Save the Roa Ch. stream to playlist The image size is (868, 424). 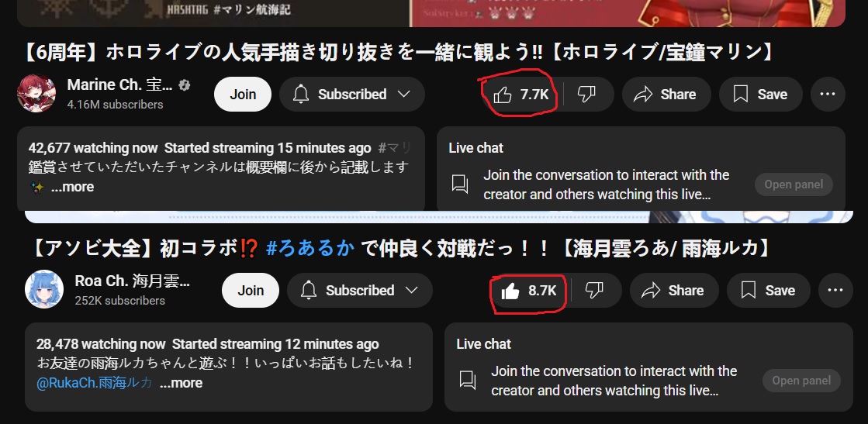(769, 291)
